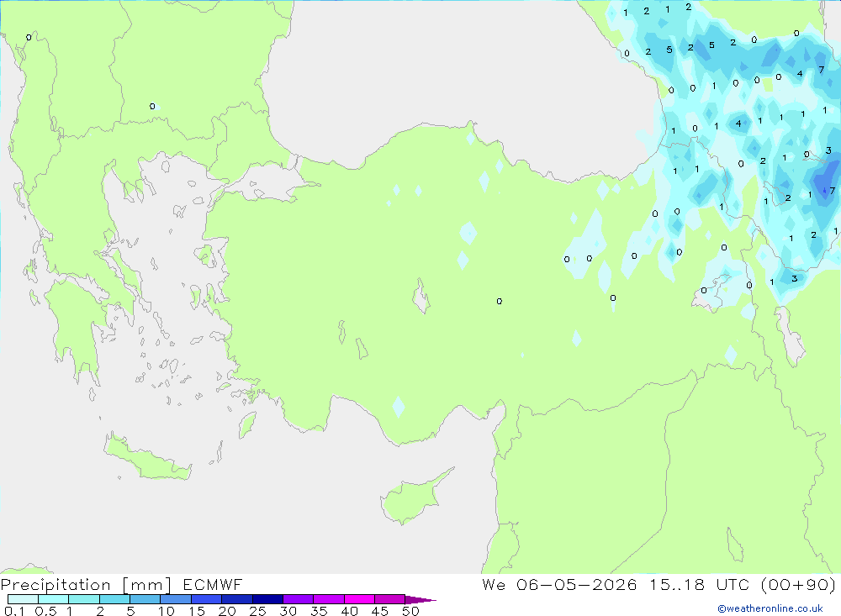This screenshot has height=616, width=841.
Task: Click the '0.1' legend scale label
Action: [x=14, y=611]
